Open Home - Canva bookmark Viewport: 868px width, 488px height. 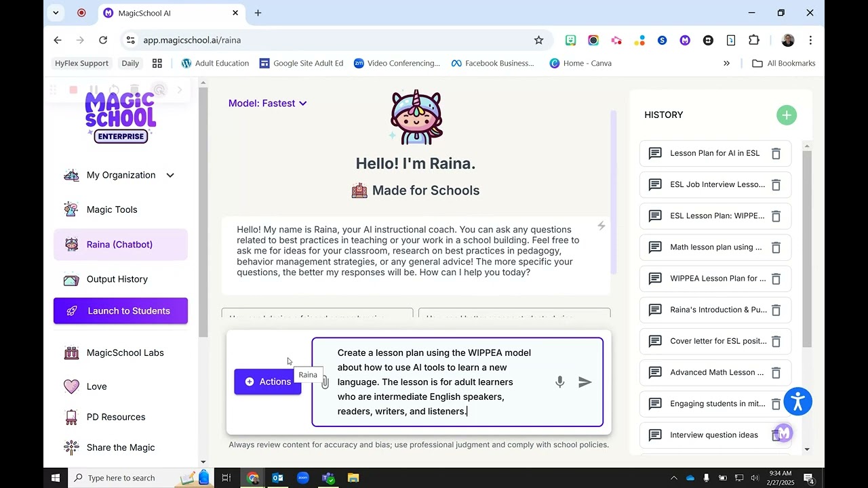click(x=580, y=63)
